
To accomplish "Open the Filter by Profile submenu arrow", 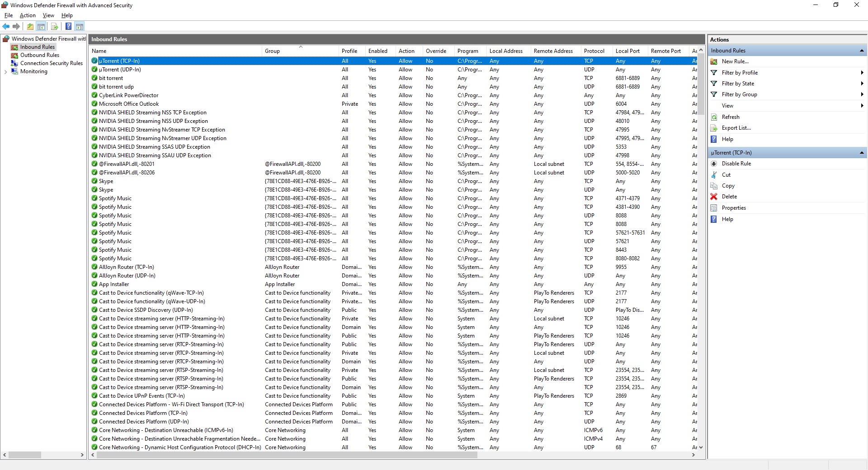I will (862, 73).
